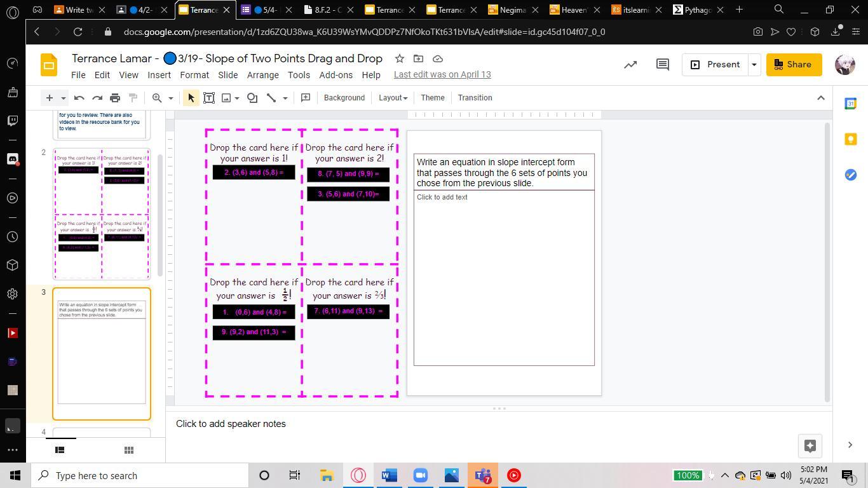Take a snapshot with the camera icon
Viewport: 868px width, 488px height.
pos(757,32)
